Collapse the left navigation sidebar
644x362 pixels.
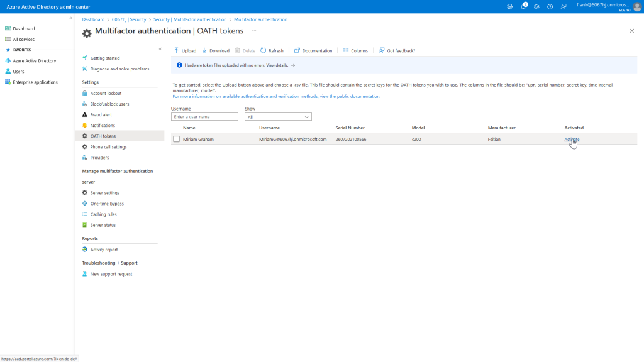click(70, 18)
